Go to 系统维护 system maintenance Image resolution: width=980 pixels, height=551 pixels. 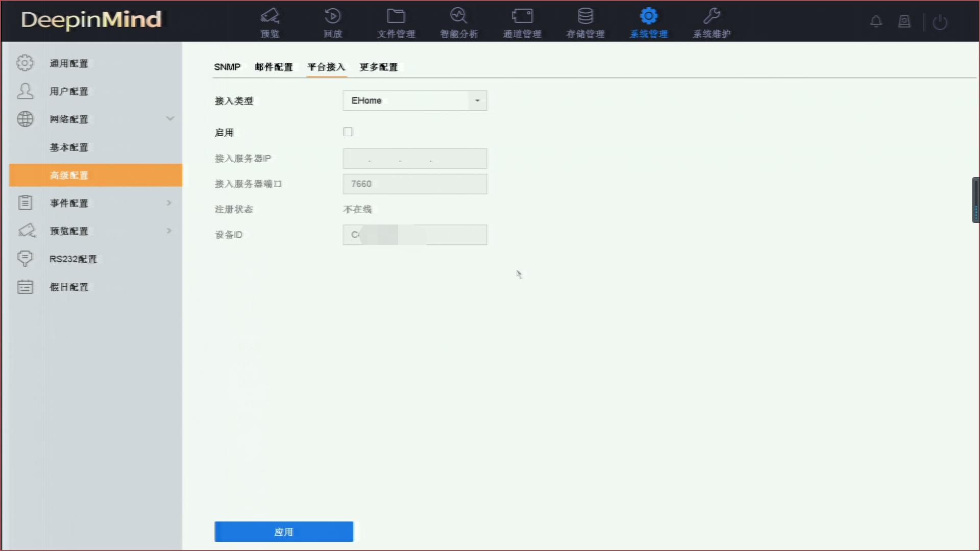[712, 21]
